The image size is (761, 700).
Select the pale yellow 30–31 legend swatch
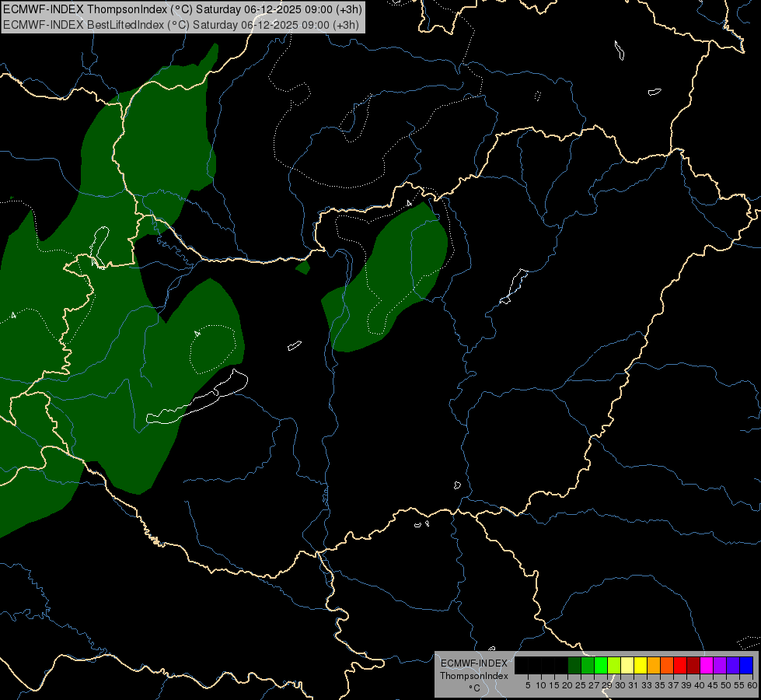pos(627,666)
